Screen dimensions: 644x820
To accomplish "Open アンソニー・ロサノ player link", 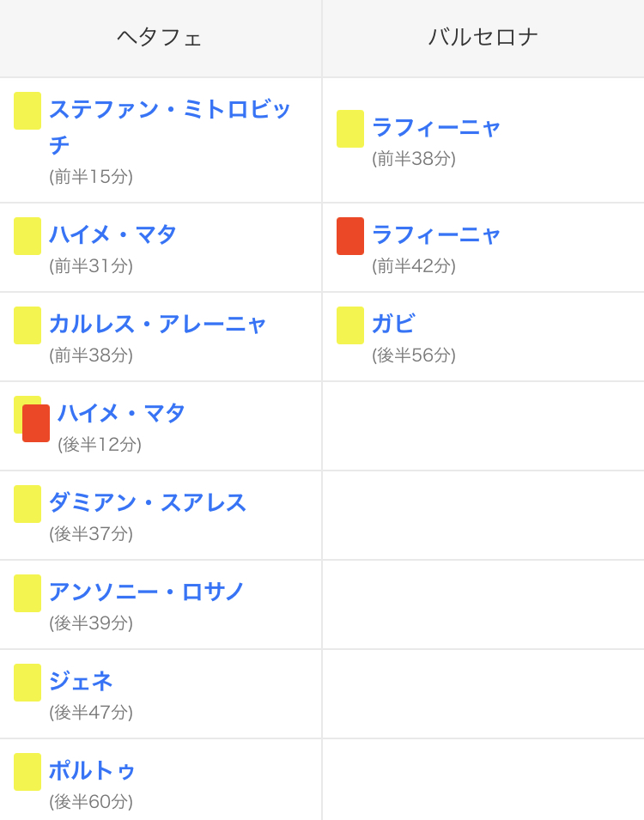I will [x=147, y=592].
